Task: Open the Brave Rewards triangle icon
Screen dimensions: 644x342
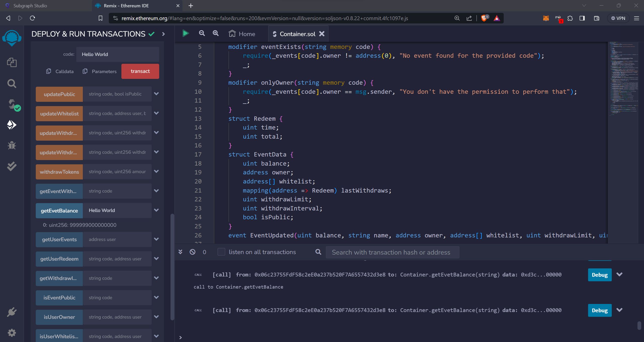Action: [497, 18]
